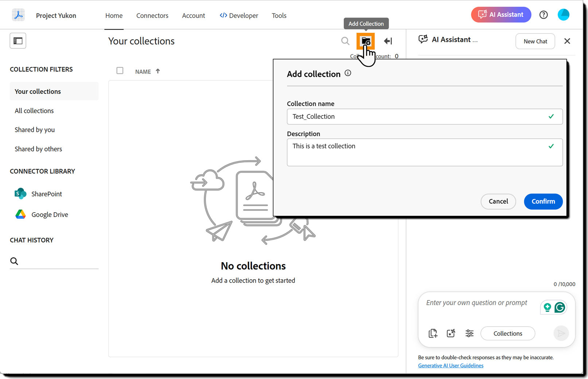The width and height of the screenshot is (588, 379).
Task: Open the Generative AI User Guidelines link
Action: [x=451, y=365]
